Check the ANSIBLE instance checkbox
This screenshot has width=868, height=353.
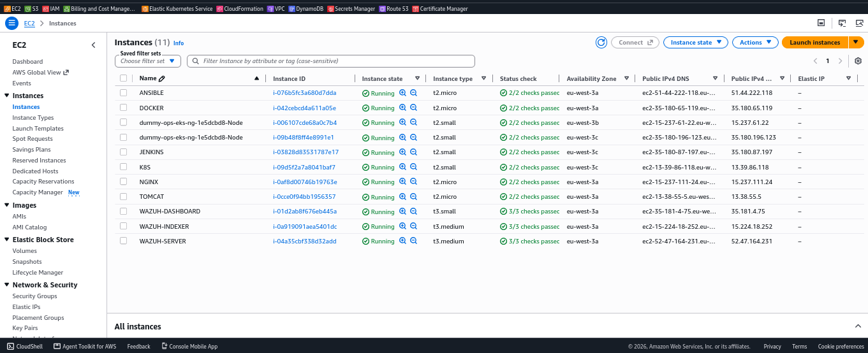123,92
